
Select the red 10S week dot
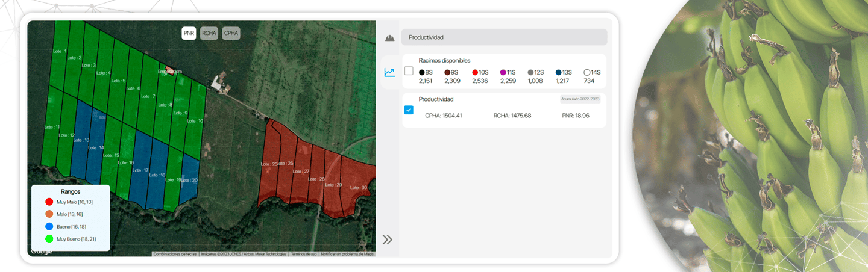pyautogui.click(x=475, y=72)
